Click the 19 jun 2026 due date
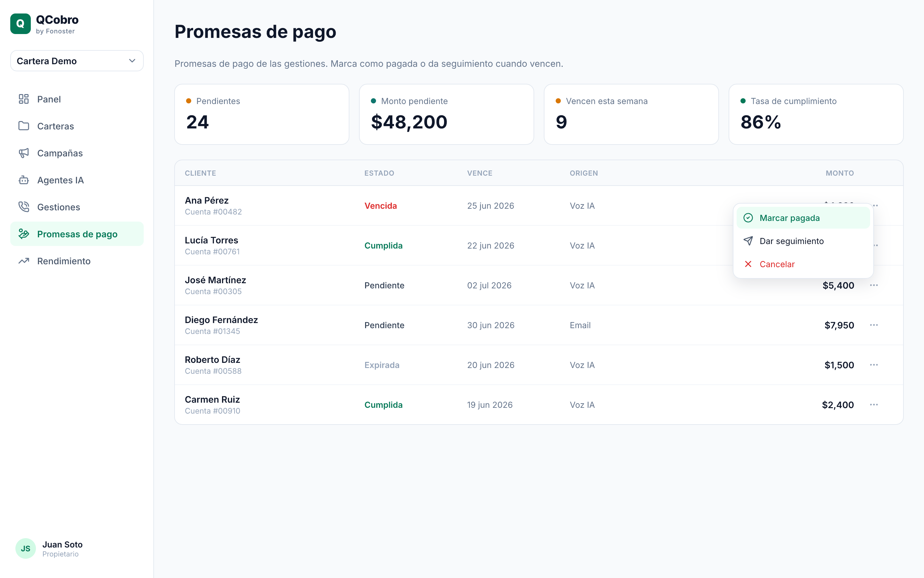The width and height of the screenshot is (924, 578). tap(490, 405)
